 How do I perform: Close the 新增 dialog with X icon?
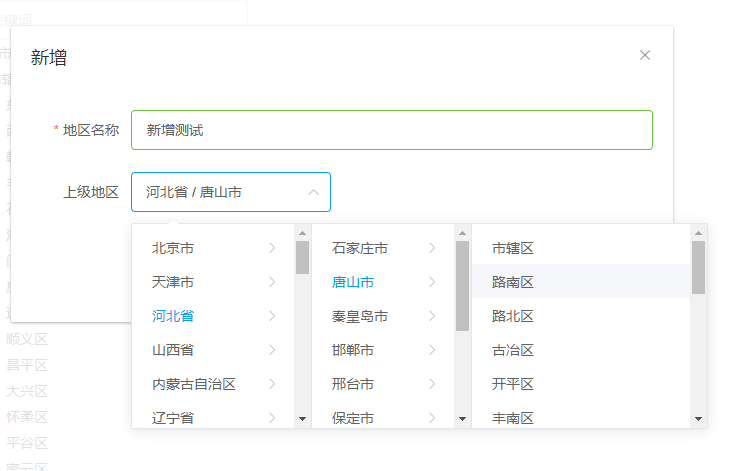645,56
